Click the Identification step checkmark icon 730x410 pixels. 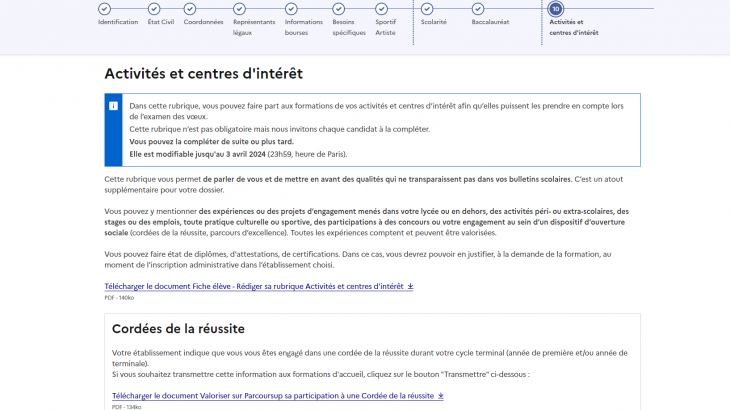[x=105, y=9]
